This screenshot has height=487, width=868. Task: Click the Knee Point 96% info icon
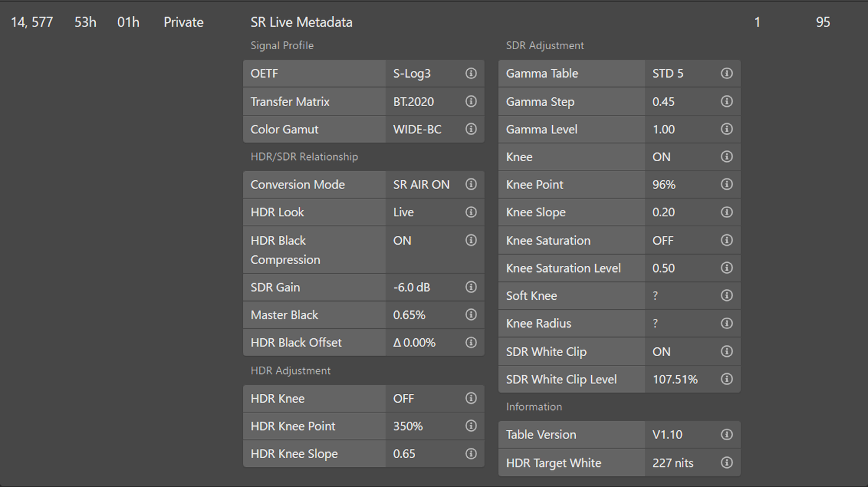pos(726,184)
